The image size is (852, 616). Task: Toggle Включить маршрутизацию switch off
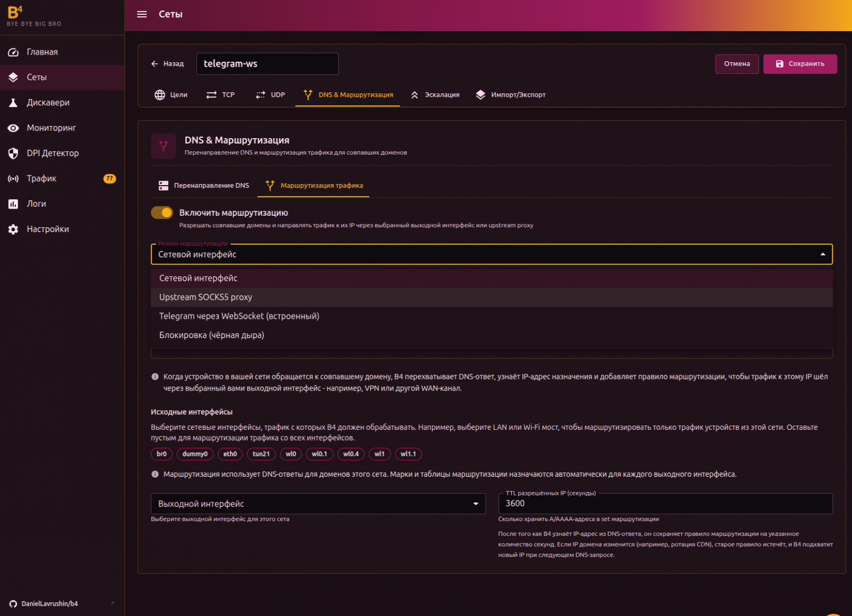click(162, 213)
